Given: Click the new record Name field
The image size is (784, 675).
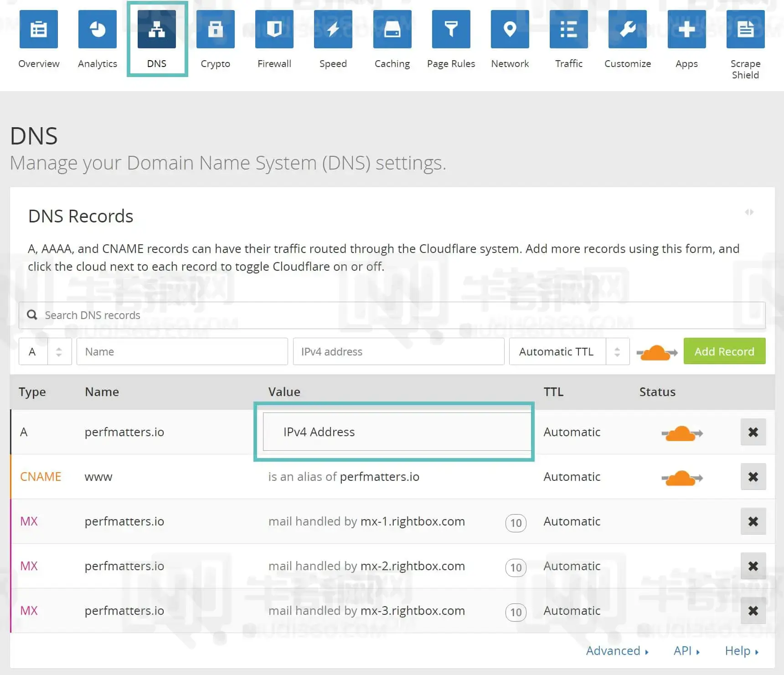Looking at the screenshot, I should coord(182,351).
